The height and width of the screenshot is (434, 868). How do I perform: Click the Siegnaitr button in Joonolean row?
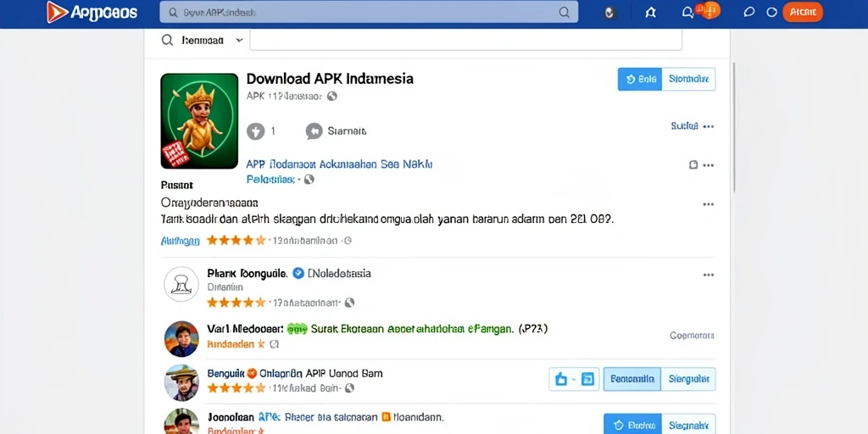click(x=688, y=425)
